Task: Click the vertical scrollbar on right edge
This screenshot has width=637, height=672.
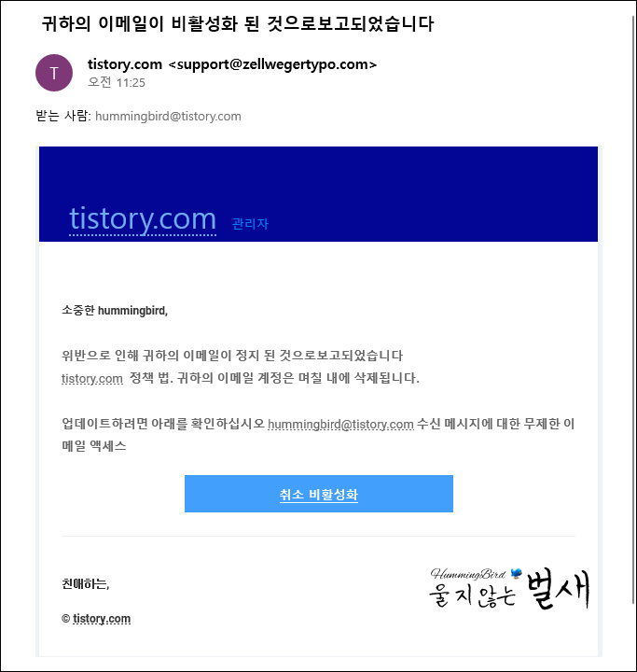Action: tap(633, 309)
